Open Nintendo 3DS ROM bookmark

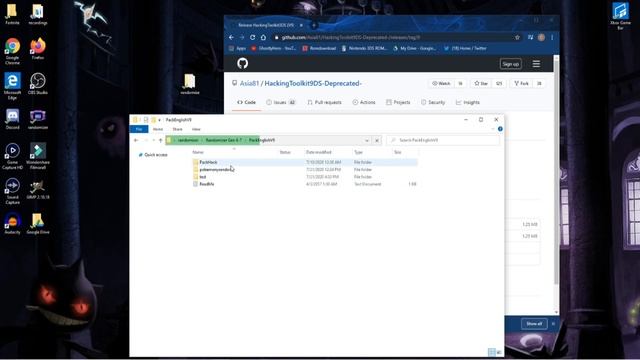click(364, 48)
